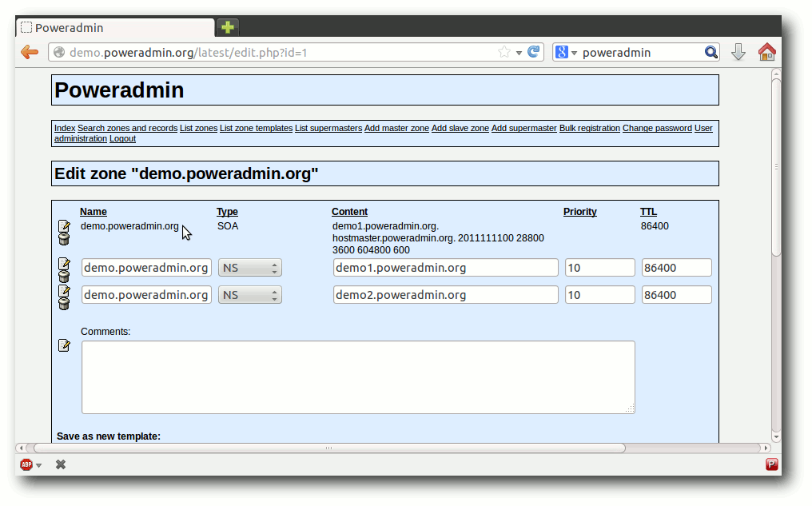
Task: Delete the demo1 NS record trash icon
Action: (64, 277)
